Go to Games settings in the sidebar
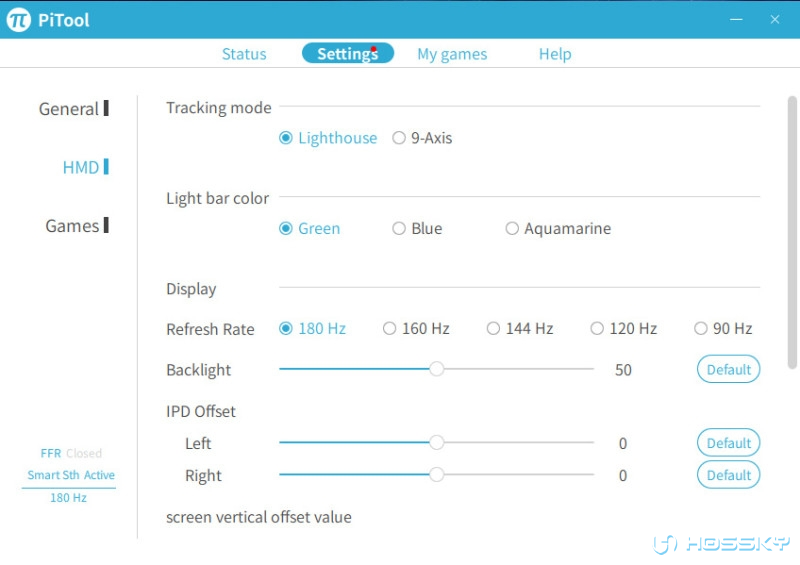 click(77, 226)
